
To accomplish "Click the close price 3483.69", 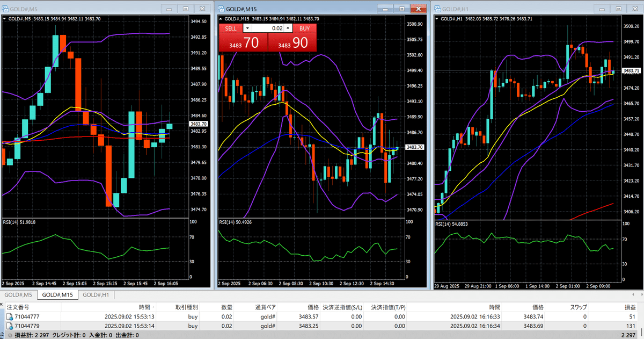I will pyautogui.click(x=532, y=326).
